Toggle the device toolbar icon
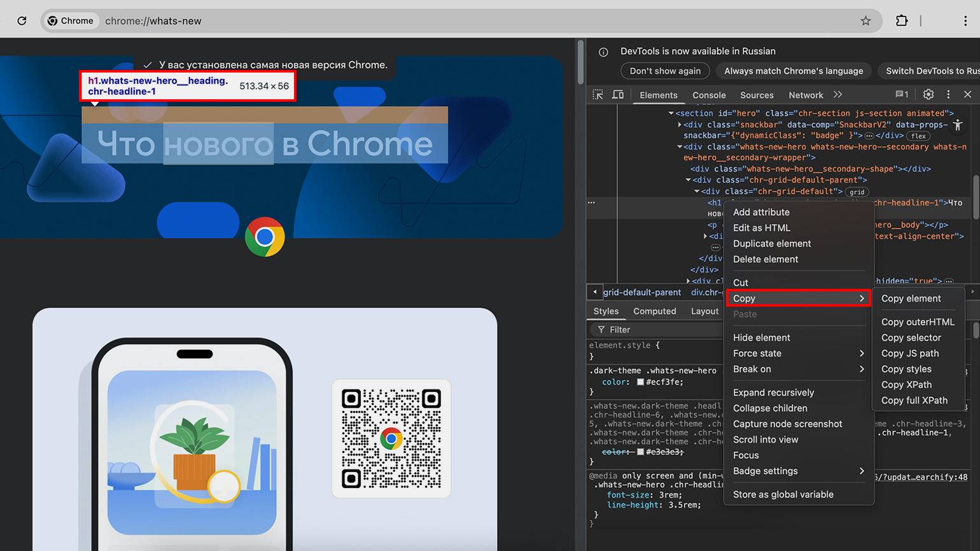 (618, 95)
